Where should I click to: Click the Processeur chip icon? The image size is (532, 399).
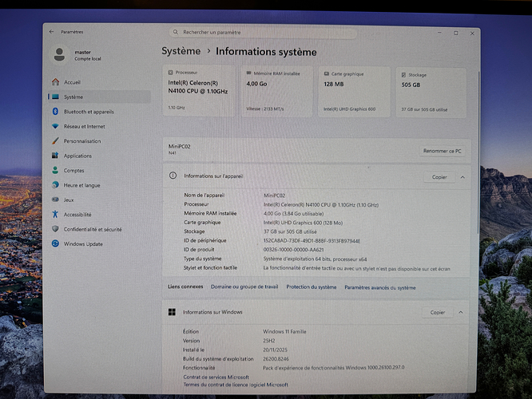click(x=171, y=72)
